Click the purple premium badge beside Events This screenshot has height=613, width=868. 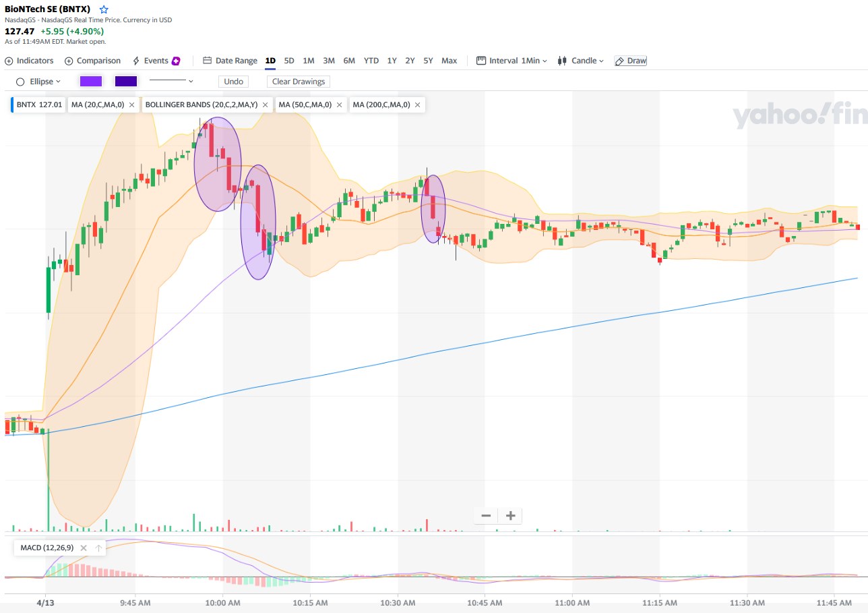pos(177,61)
